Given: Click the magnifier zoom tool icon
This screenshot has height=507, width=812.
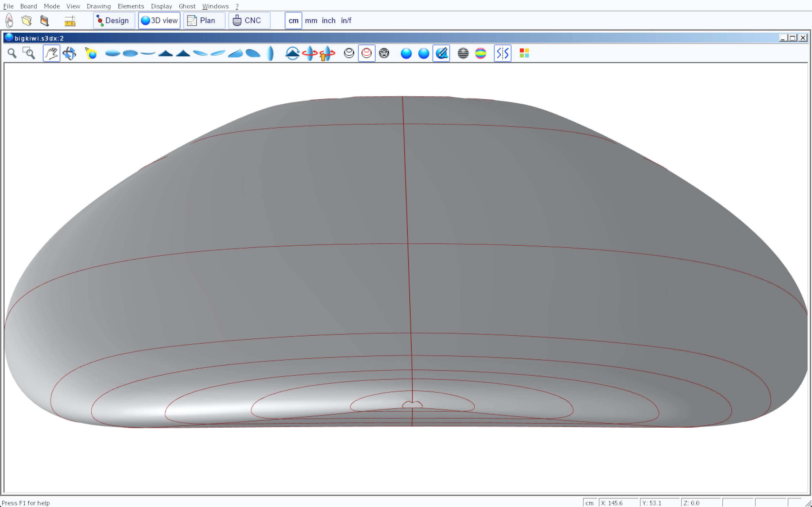Looking at the screenshot, I should (12, 53).
